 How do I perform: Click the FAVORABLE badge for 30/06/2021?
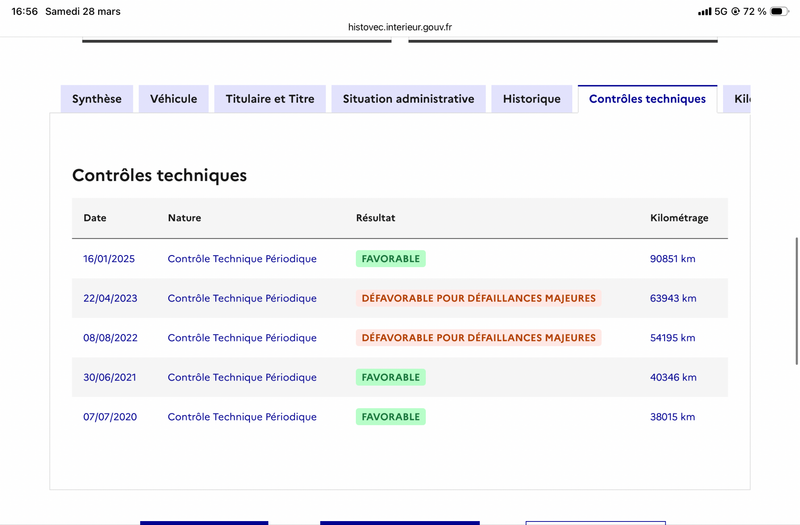390,377
